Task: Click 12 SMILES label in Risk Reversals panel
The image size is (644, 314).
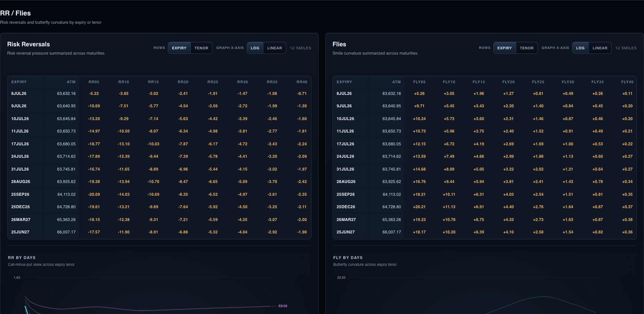Action: (x=301, y=48)
